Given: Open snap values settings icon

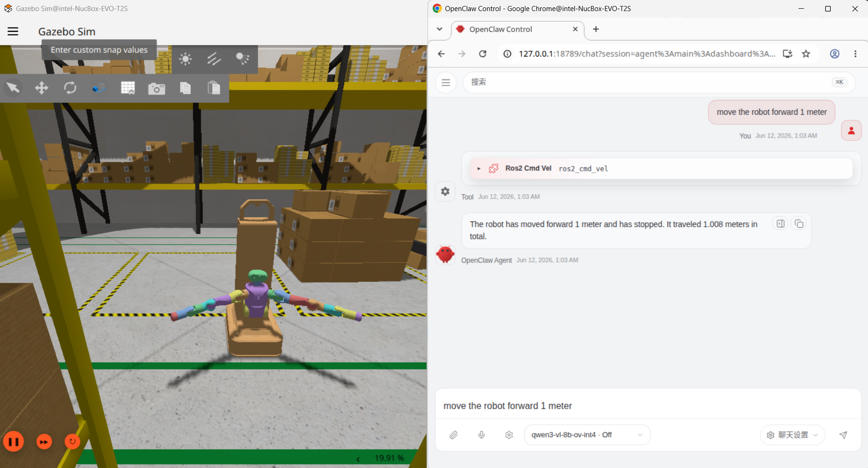Looking at the screenshot, I should (x=99, y=88).
